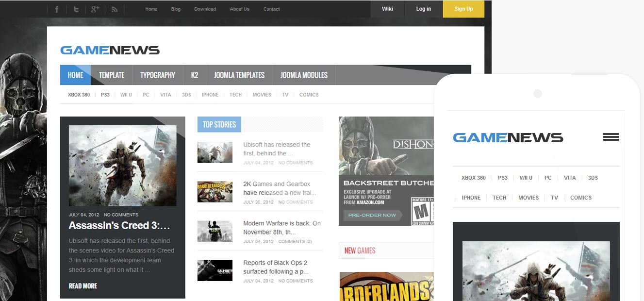
Task: Go to the K2 navigation tab
Action: tap(194, 75)
